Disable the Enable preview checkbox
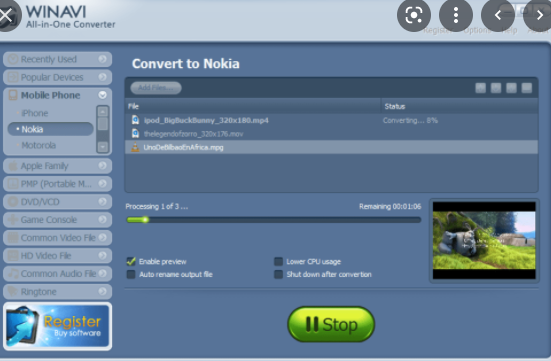This screenshot has height=361, width=551. tap(131, 261)
